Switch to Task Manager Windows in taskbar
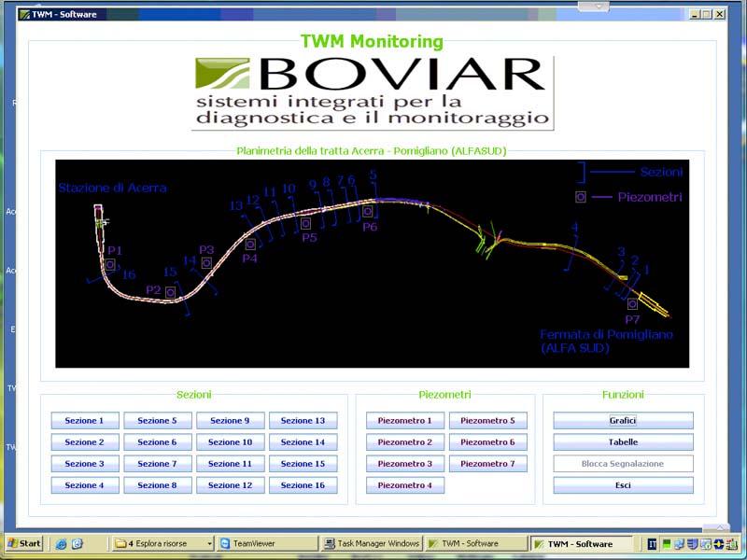Screen dimensions: 747x560 pos(372,543)
